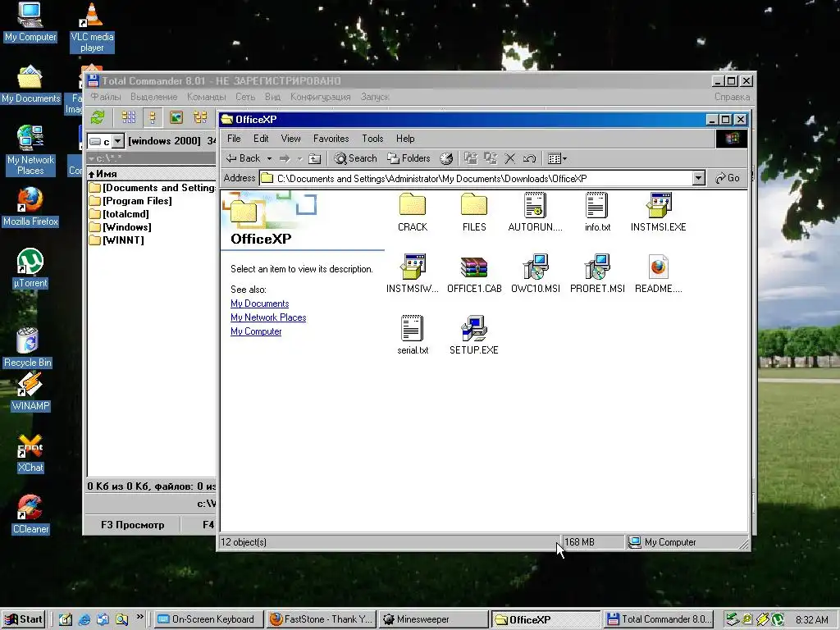
Task: Select Recycle Bin desktop icon
Action: [28, 347]
